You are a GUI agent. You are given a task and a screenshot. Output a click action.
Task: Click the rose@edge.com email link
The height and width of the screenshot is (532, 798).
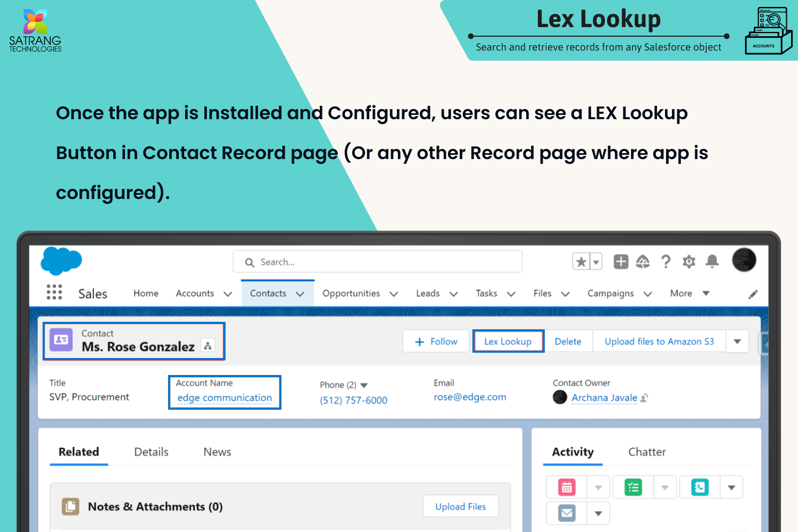[470, 397]
